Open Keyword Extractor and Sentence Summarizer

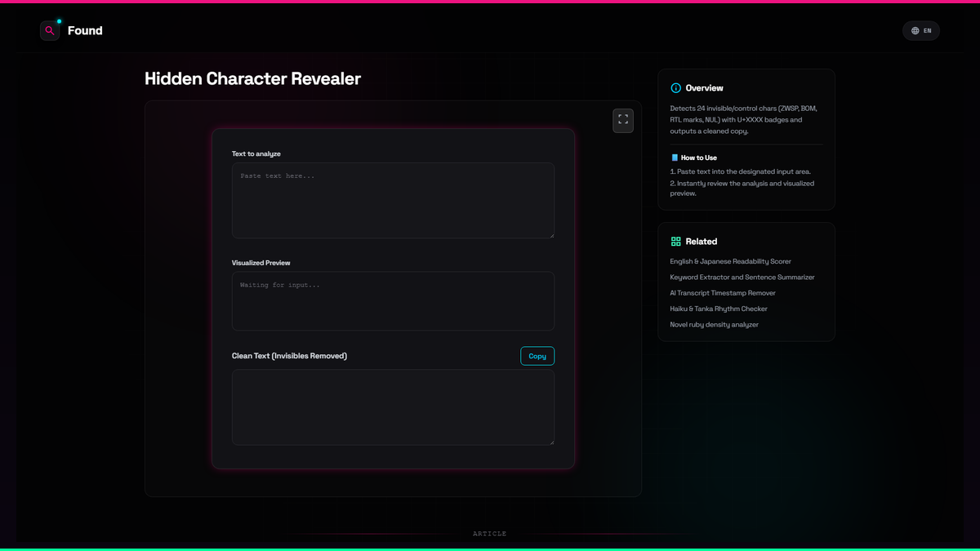click(742, 278)
